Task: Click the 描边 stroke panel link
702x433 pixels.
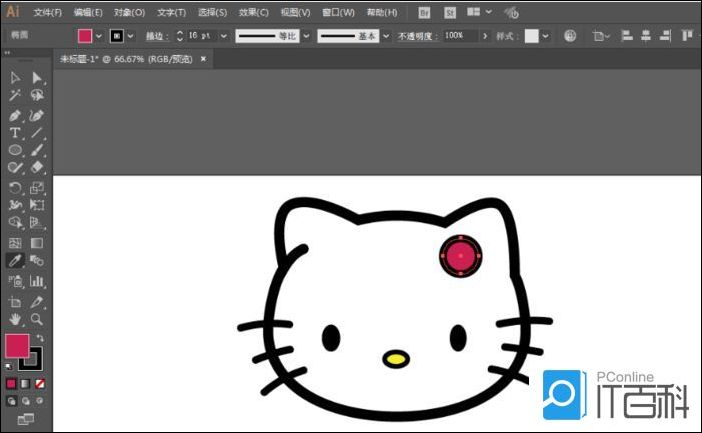Action: [x=157, y=36]
